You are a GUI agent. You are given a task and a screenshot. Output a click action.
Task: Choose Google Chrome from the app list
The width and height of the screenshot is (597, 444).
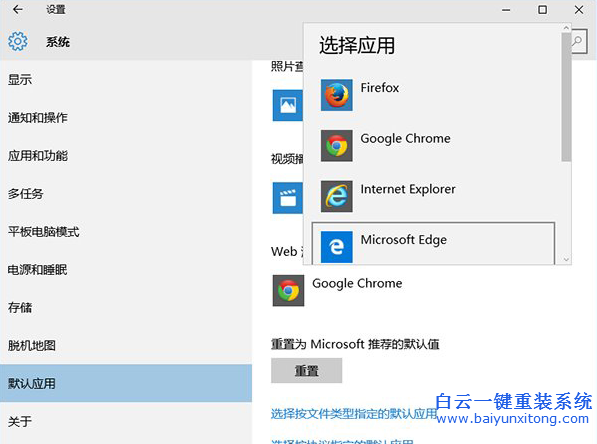[433, 145]
